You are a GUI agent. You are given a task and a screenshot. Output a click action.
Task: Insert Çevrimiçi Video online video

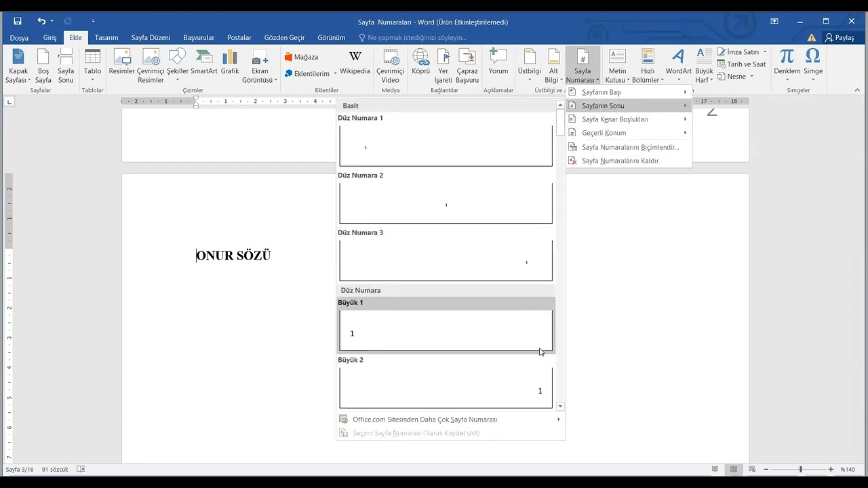point(391,66)
